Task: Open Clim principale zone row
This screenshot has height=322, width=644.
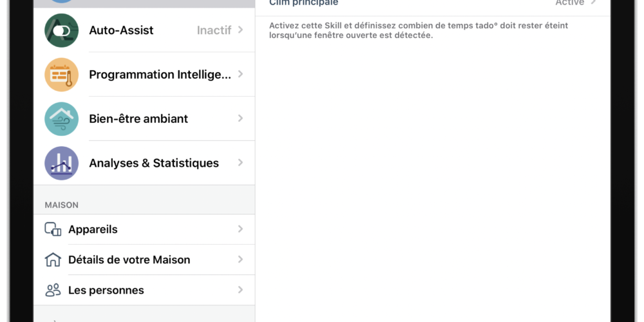Action: click(x=433, y=4)
